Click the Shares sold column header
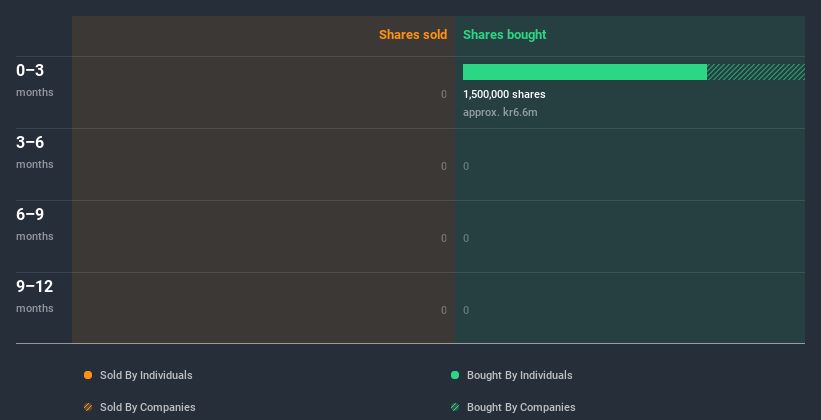Screen dimensions: 821x420 (x=412, y=35)
